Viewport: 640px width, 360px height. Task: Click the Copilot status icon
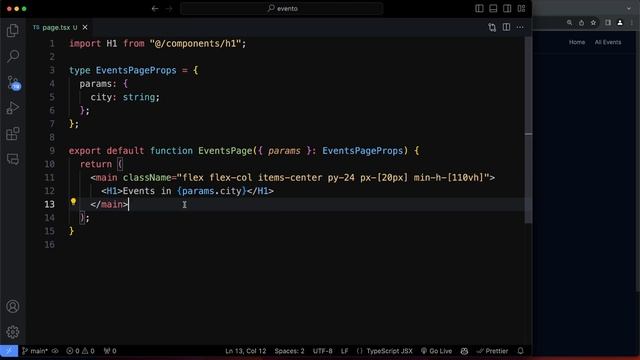click(464, 351)
